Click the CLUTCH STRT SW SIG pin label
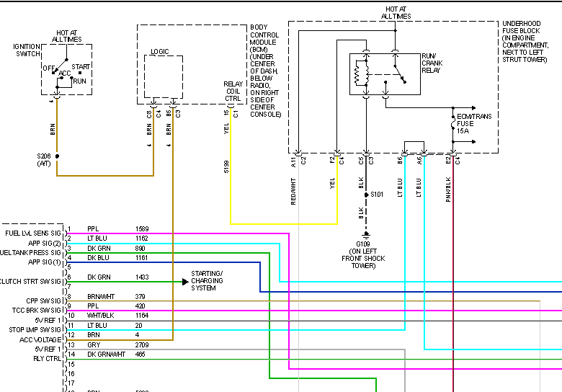This screenshot has height=392, width=562. tap(31, 281)
